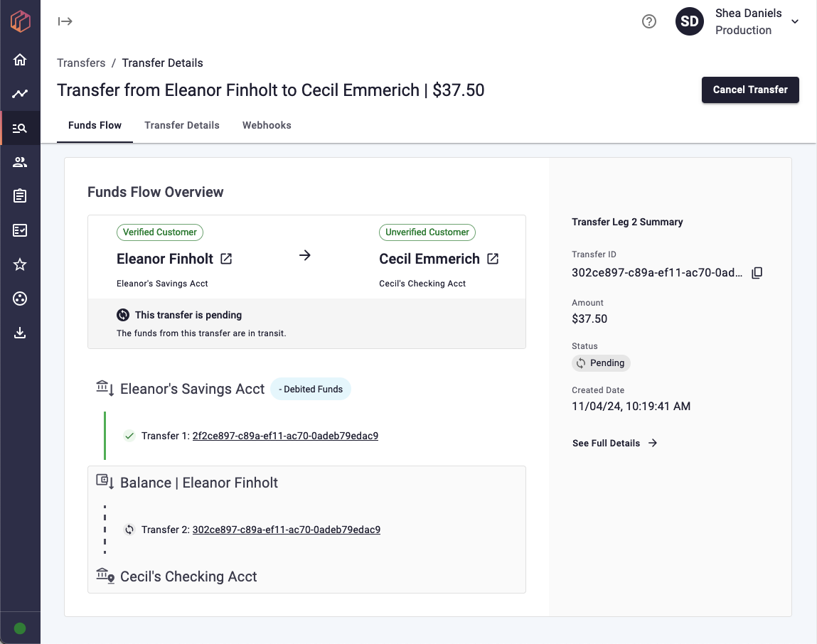The height and width of the screenshot is (644, 817).
Task: Click "Cecil's Checking Acct" under customer name
Action: (x=422, y=284)
